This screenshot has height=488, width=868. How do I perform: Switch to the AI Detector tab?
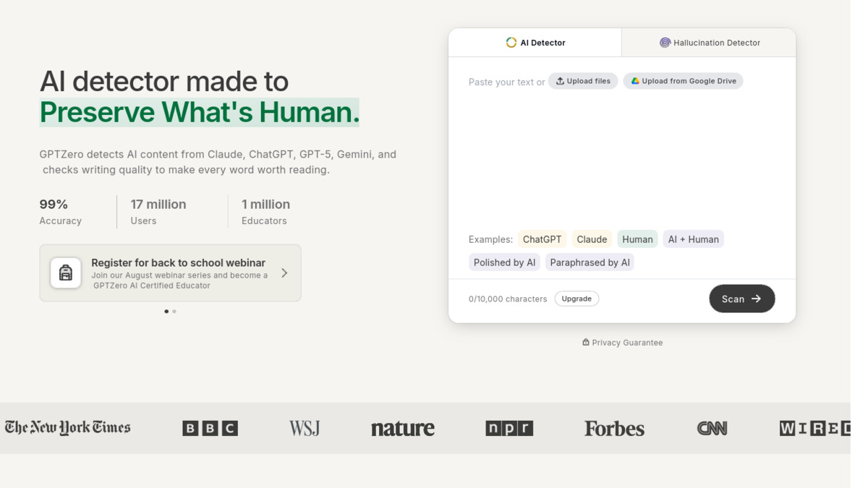pyautogui.click(x=535, y=43)
